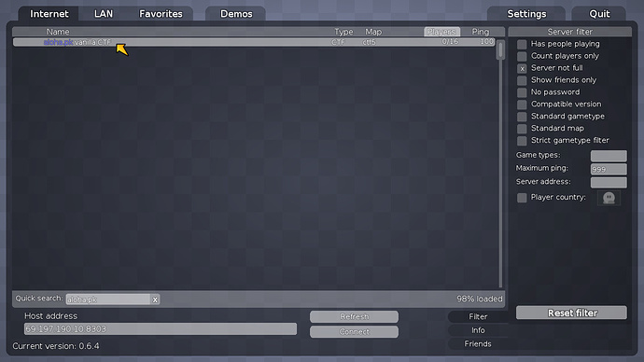The width and height of the screenshot is (644, 362).
Task: Choose player country flag icon
Action: (609, 198)
